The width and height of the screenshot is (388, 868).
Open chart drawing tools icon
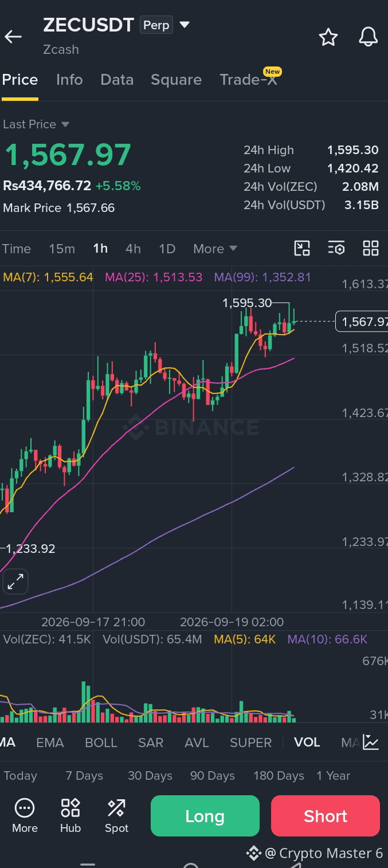(302, 248)
